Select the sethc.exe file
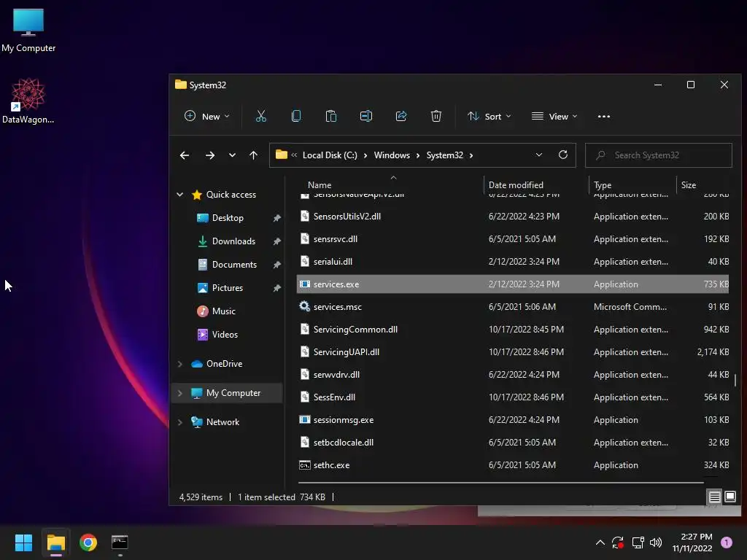747x560 pixels. pyautogui.click(x=513, y=465)
